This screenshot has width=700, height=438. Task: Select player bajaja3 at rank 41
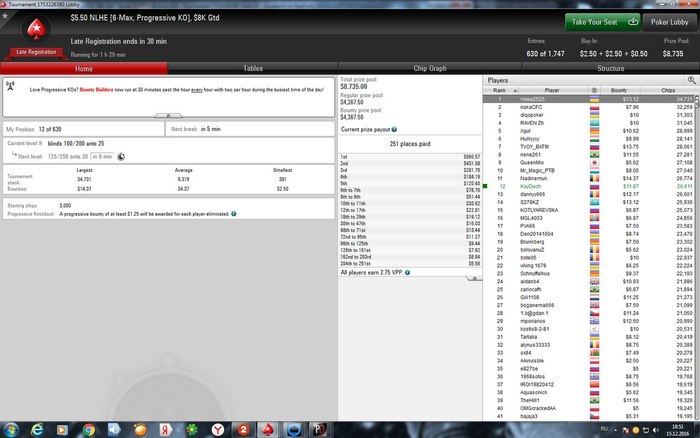[588, 416]
